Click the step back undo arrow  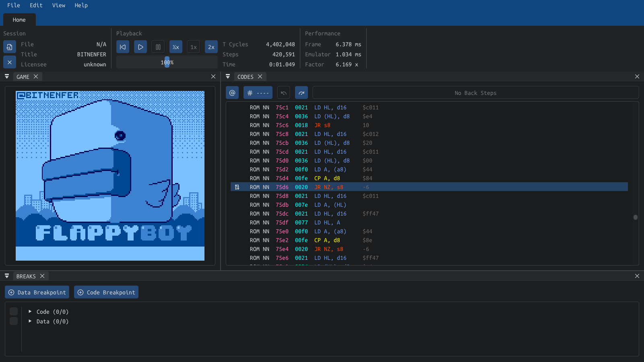tap(284, 93)
